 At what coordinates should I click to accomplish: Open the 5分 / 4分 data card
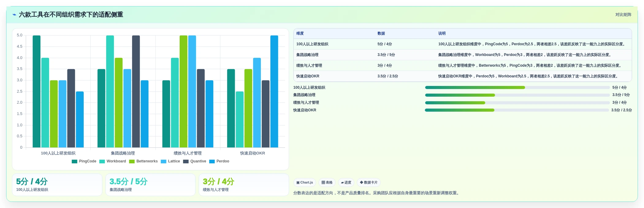[x=57, y=185]
